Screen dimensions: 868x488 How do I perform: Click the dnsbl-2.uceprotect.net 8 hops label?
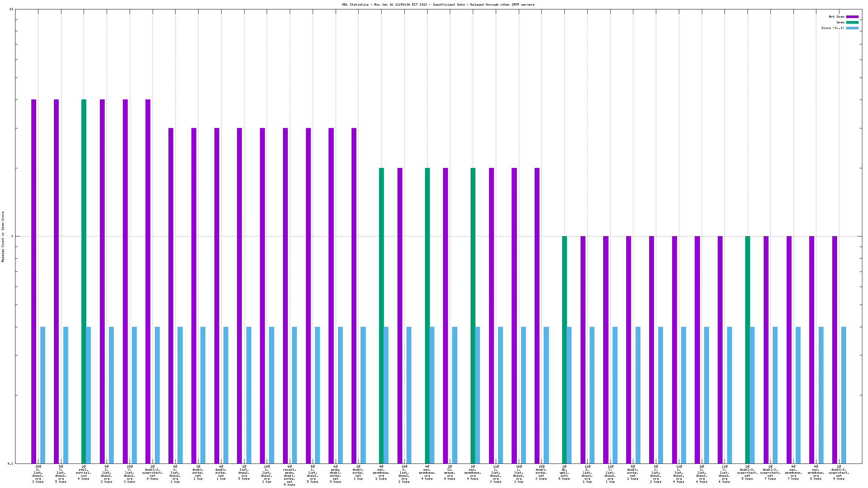[x=152, y=473]
